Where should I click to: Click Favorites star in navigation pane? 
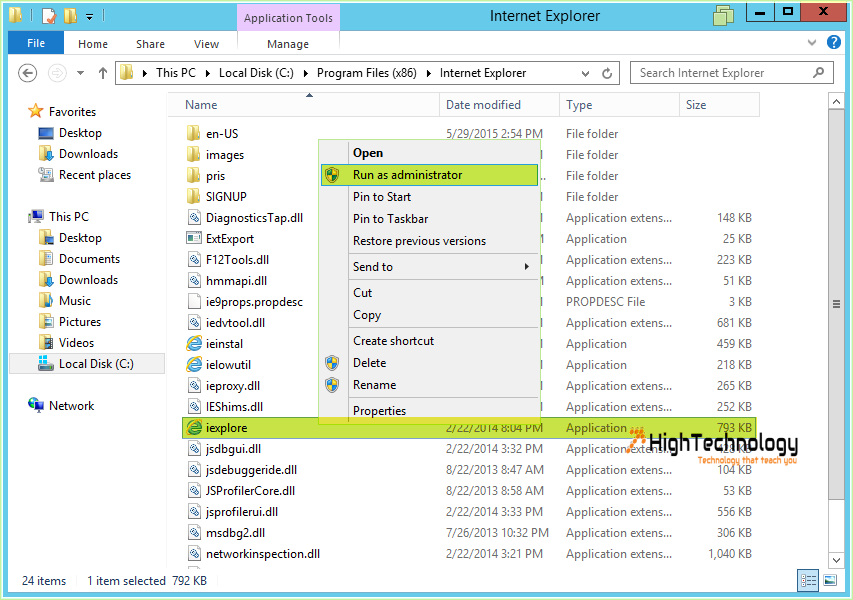coord(36,111)
